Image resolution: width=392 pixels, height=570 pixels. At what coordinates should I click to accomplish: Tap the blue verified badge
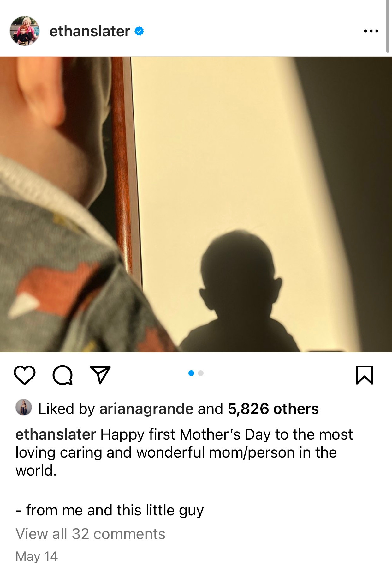[139, 31]
